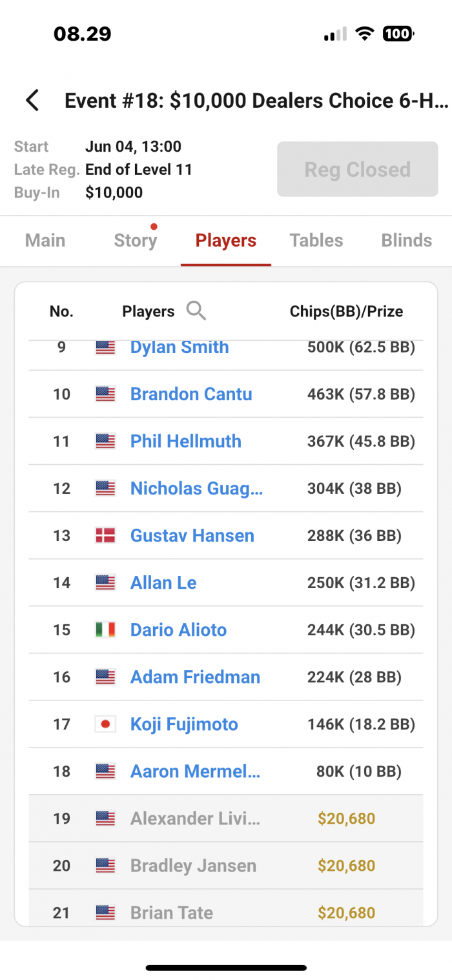This screenshot has width=452, height=980.
Task: Tap the Denmark flag beside Gustav Hansen
Action: [x=105, y=535]
